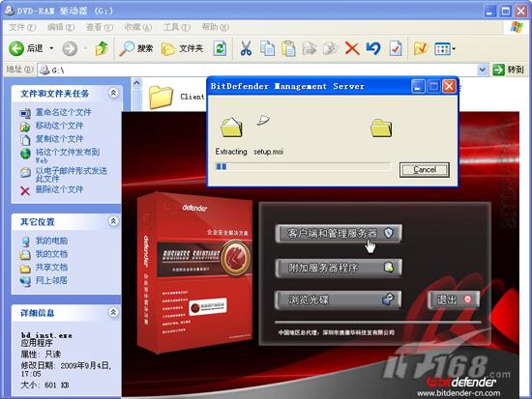Click the blue Undo arrow icon
532x399 pixels.
(x=373, y=48)
